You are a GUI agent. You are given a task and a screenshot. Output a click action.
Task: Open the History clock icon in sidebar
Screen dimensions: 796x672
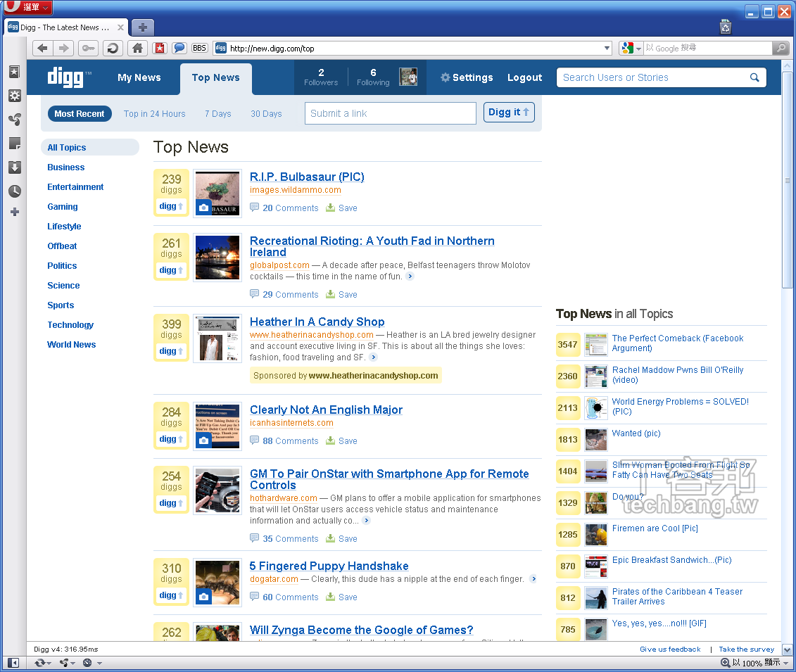click(x=14, y=191)
